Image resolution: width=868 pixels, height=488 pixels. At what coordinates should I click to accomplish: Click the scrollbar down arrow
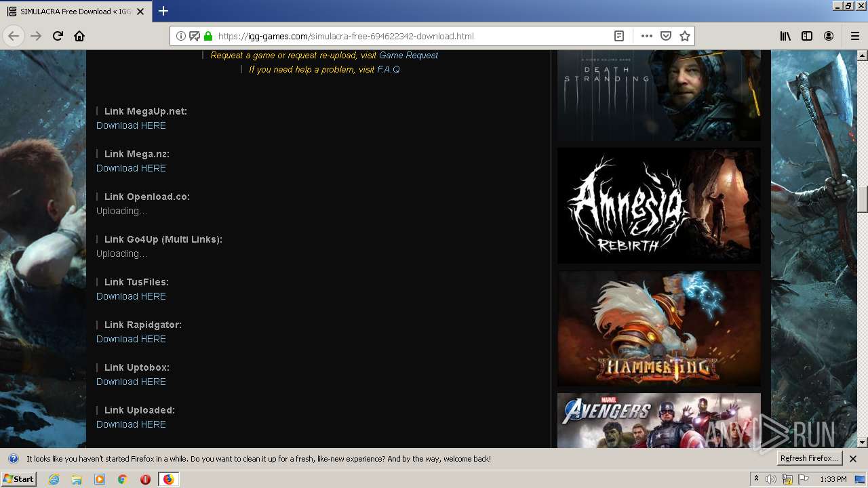863,443
